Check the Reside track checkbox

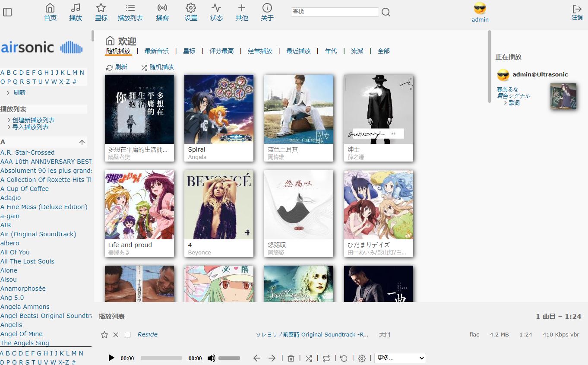127,334
